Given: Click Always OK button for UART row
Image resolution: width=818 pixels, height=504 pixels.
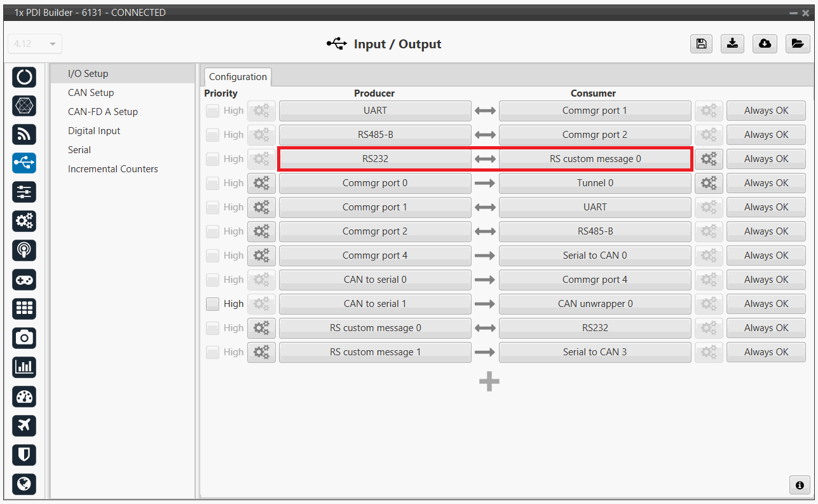Looking at the screenshot, I should pyautogui.click(x=765, y=111).
